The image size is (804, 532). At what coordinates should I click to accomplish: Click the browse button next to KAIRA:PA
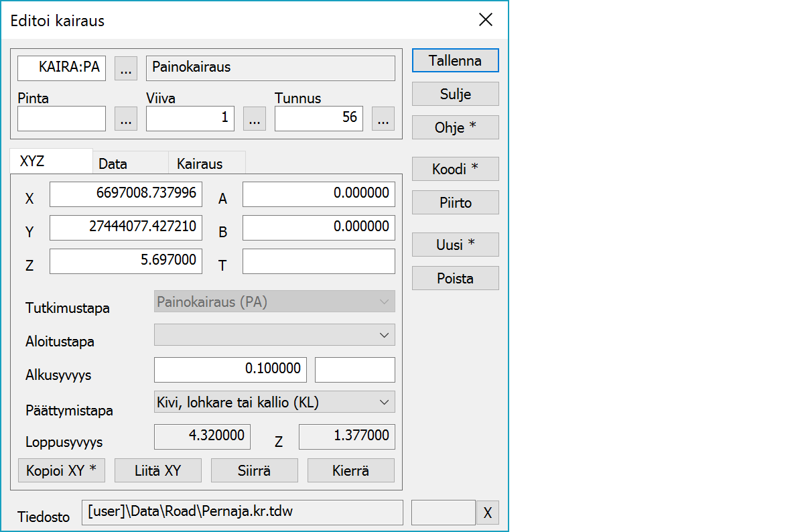click(x=126, y=68)
